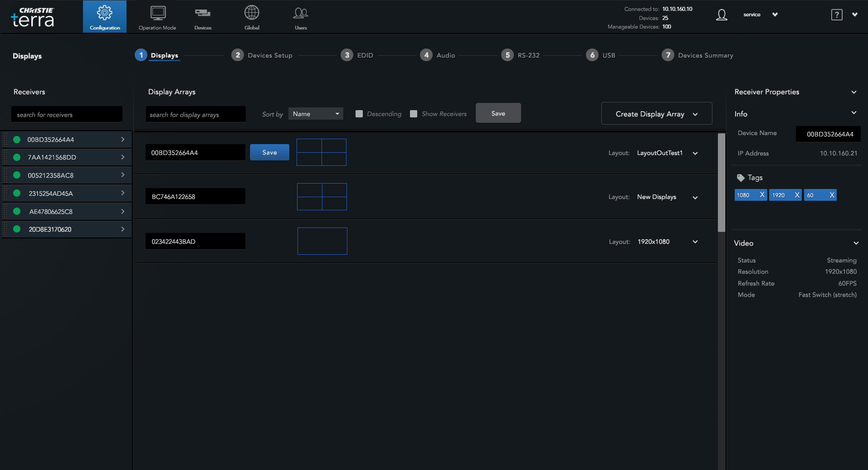
Task: Click the green status dot for 005212358AC8
Action: [x=17, y=175]
